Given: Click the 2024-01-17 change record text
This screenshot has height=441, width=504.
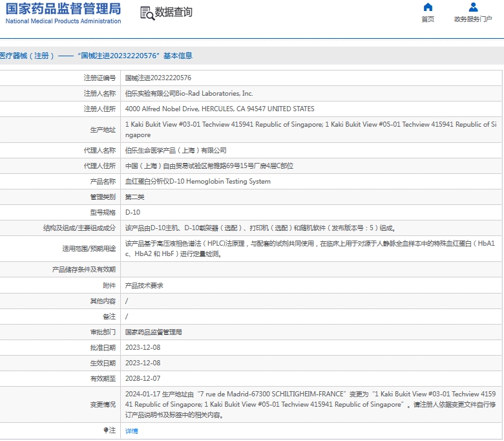Looking at the screenshot, I should click(x=311, y=404).
